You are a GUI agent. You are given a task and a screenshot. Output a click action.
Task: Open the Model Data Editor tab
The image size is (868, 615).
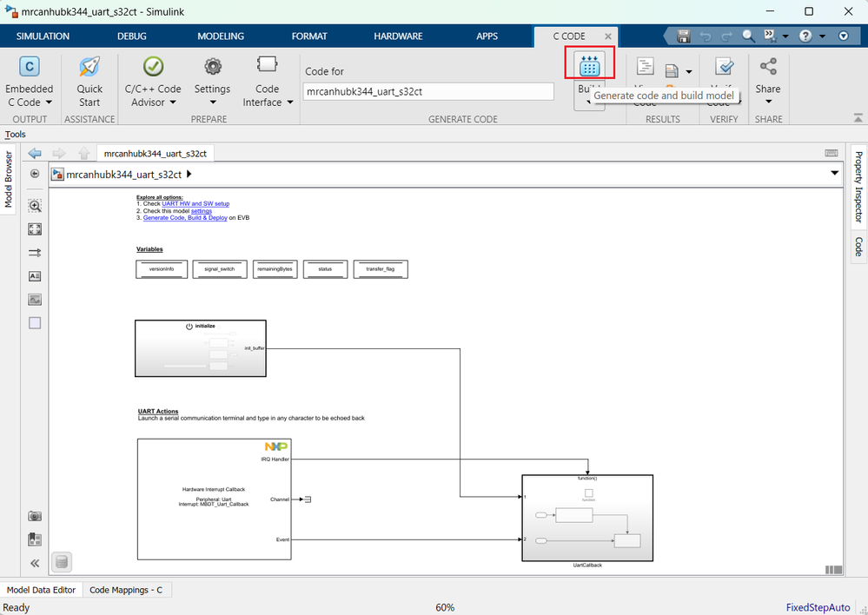click(x=41, y=590)
